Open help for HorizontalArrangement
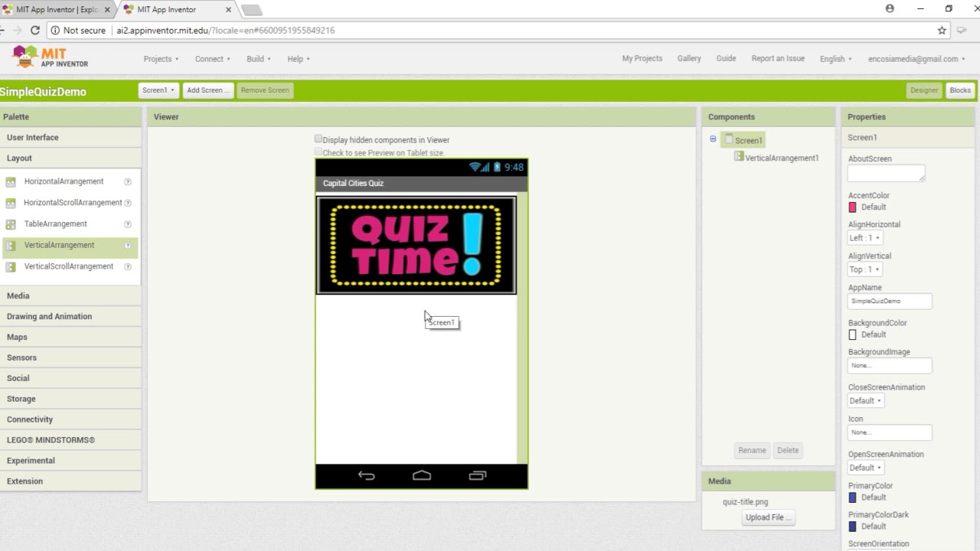 click(128, 182)
